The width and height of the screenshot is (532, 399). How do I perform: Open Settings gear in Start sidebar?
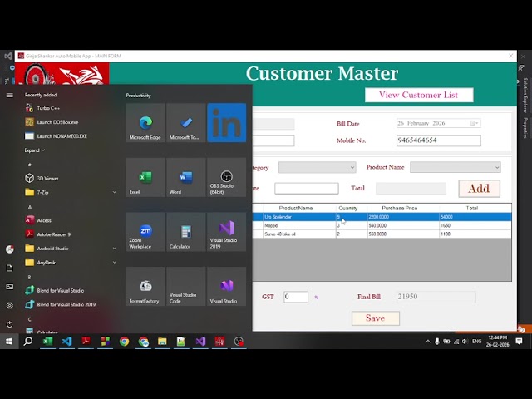9,305
